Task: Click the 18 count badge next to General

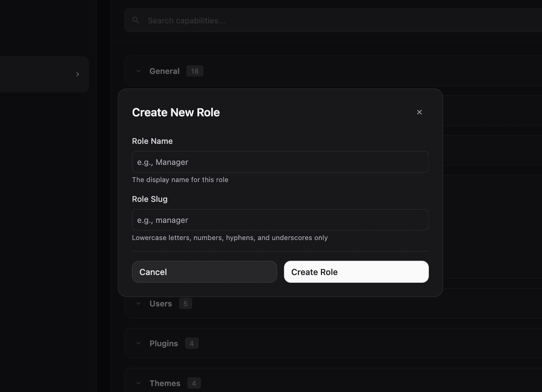Action: [195, 71]
